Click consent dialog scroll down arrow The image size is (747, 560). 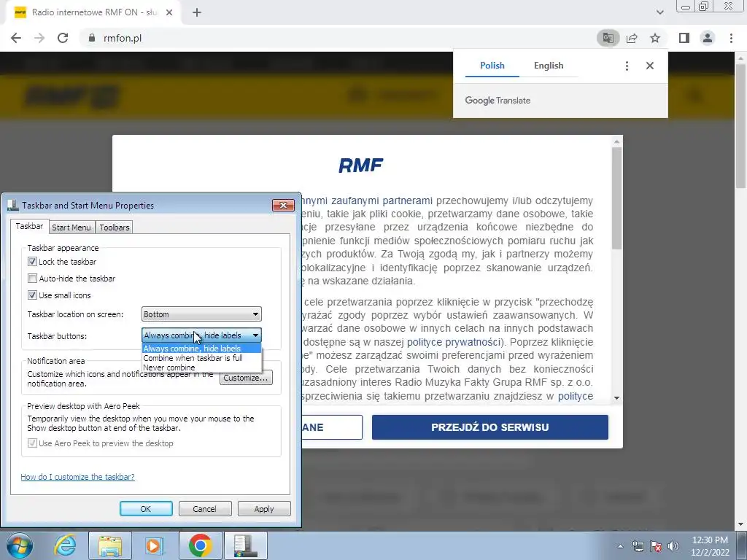(617, 398)
